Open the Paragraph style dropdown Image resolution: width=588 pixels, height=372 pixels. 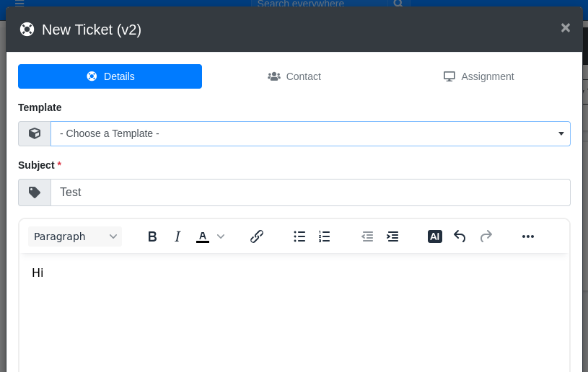coord(75,236)
